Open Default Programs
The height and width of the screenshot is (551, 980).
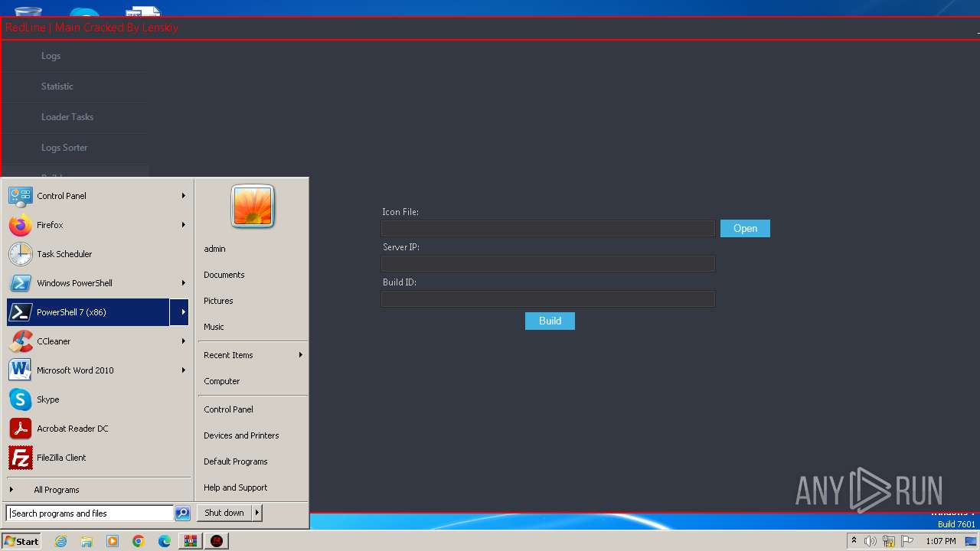click(x=236, y=461)
